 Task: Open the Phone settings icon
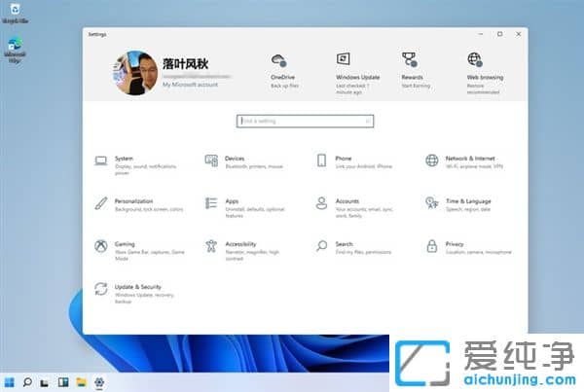point(321,160)
